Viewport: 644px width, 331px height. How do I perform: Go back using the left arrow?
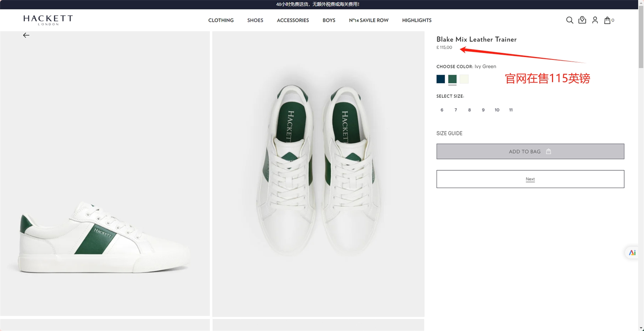click(x=26, y=35)
